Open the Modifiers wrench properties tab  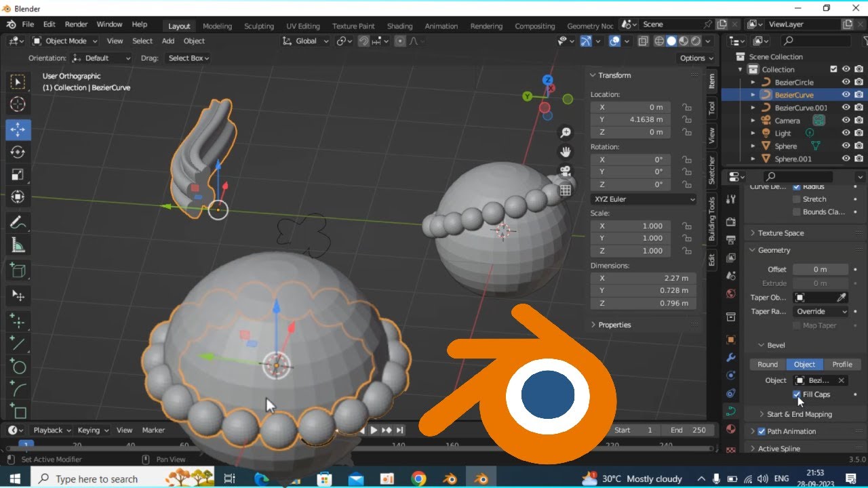pos(730,357)
